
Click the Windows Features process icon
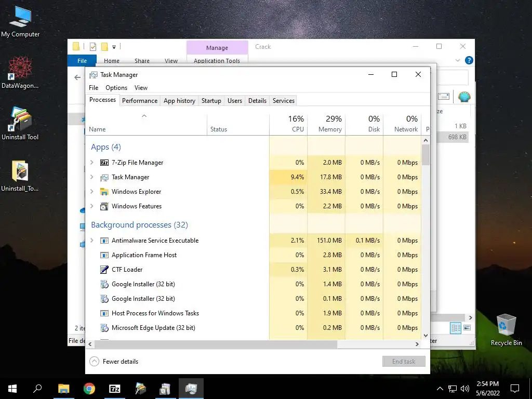104,206
